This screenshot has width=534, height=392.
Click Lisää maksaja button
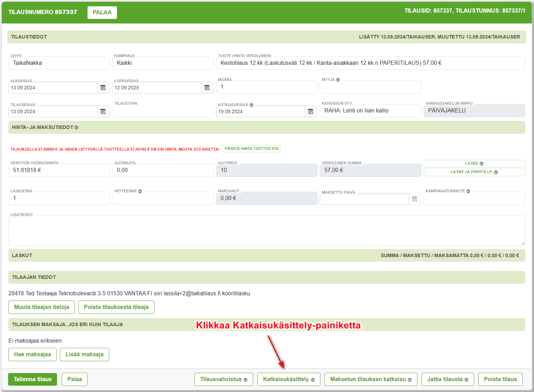click(x=84, y=355)
